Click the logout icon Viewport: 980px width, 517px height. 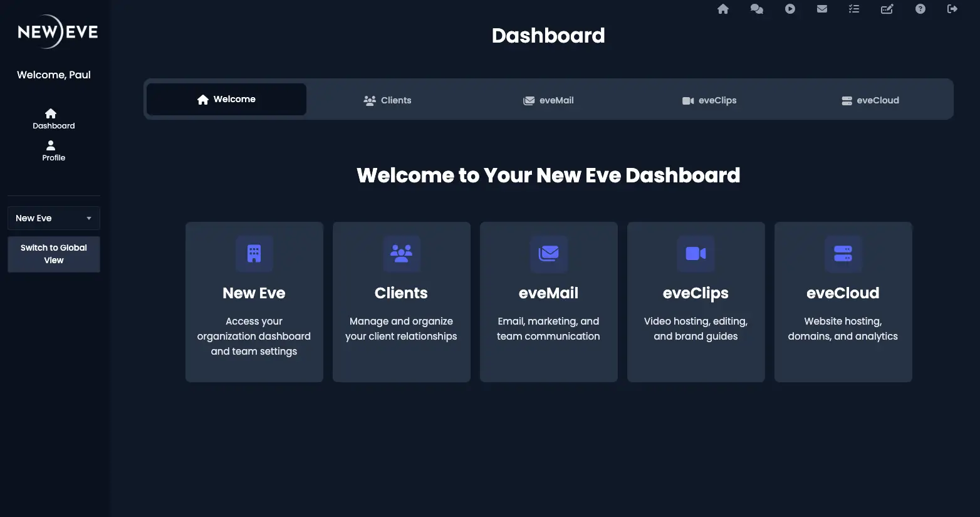952,9
